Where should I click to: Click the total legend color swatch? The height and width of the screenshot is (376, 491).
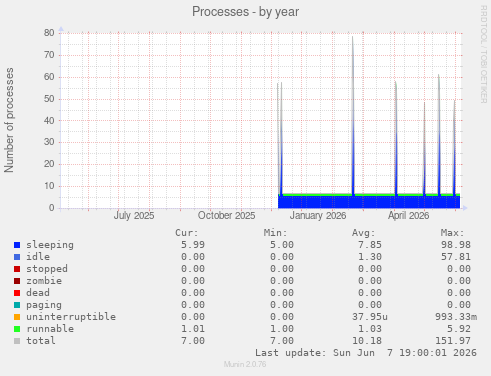[17, 341]
